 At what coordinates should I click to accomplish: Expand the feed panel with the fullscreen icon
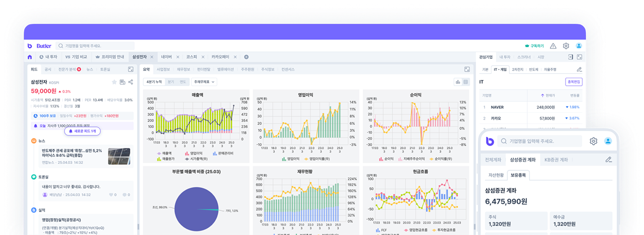131,69
